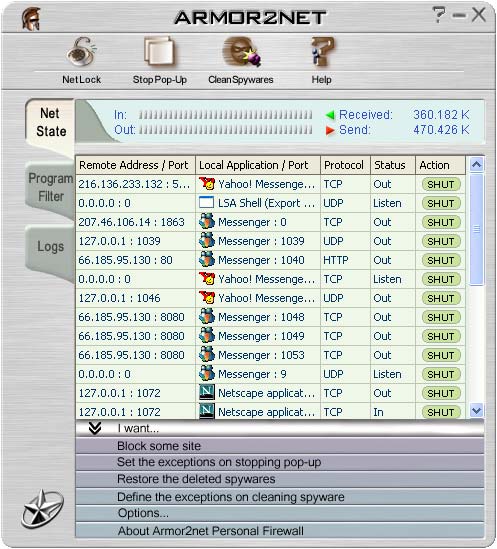
Task: Shut the 216.136.233.132 Yahoo Messenger connection
Action: [441, 184]
